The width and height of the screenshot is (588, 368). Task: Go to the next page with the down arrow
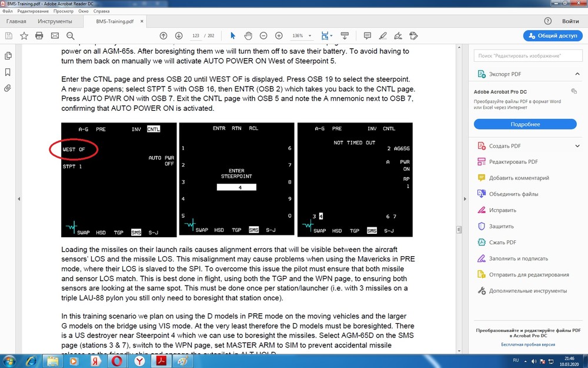[x=179, y=36]
